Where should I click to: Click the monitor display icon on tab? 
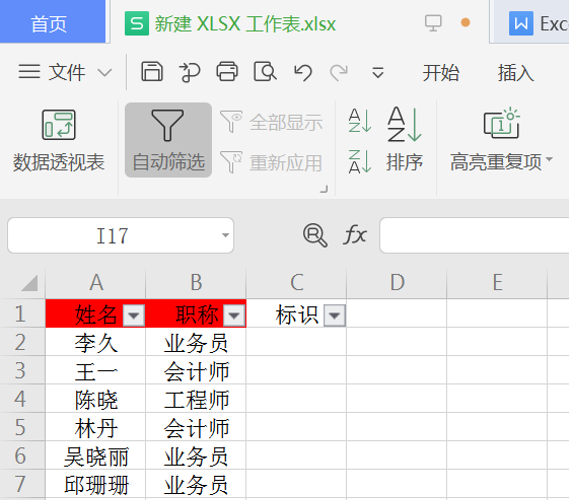[433, 23]
